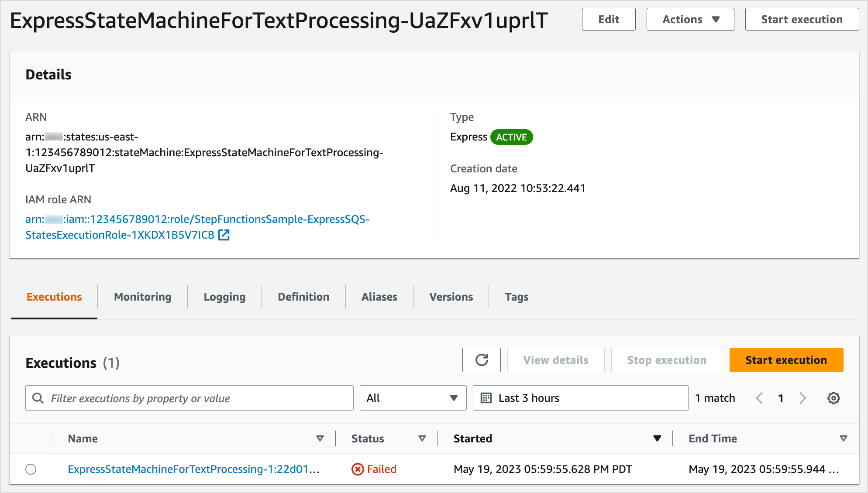Switch to the Executions tab
868x493 pixels.
(x=54, y=297)
